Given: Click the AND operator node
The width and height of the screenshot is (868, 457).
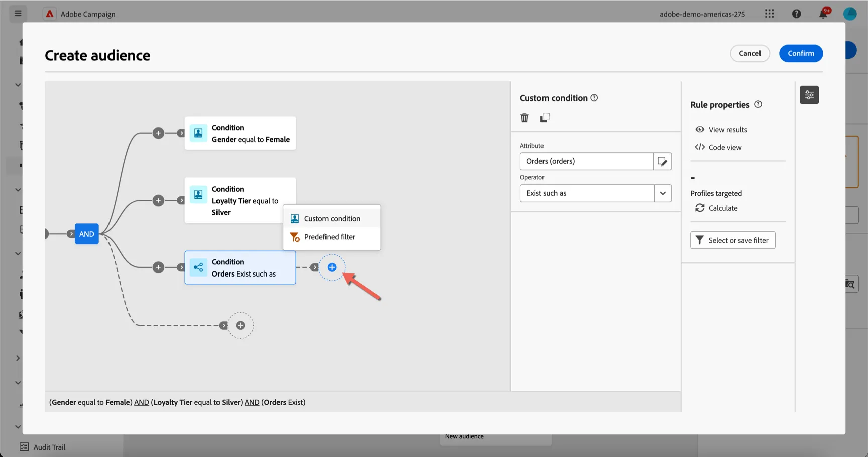Looking at the screenshot, I should click(86, 234).
